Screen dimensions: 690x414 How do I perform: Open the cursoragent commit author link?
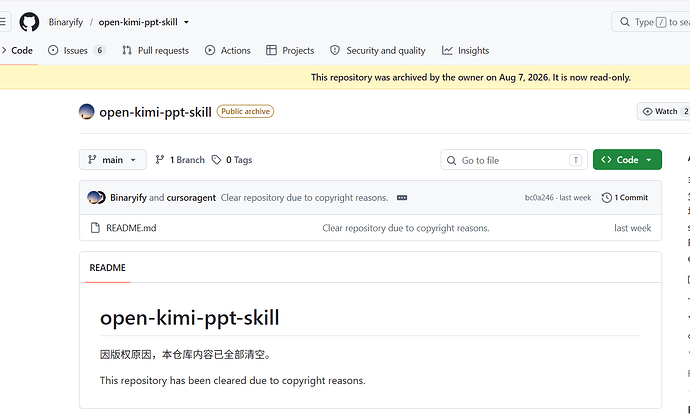[x=191, y=198]
